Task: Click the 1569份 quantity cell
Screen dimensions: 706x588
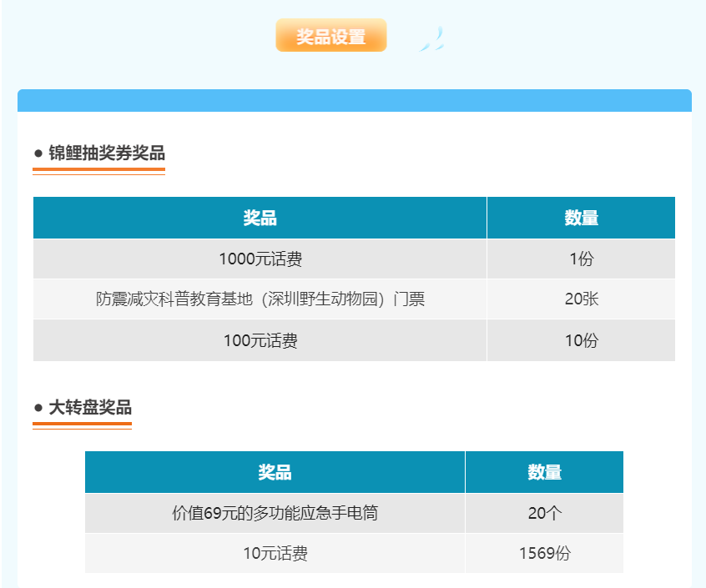Action: pyautogui.click(x=544, y=553)
